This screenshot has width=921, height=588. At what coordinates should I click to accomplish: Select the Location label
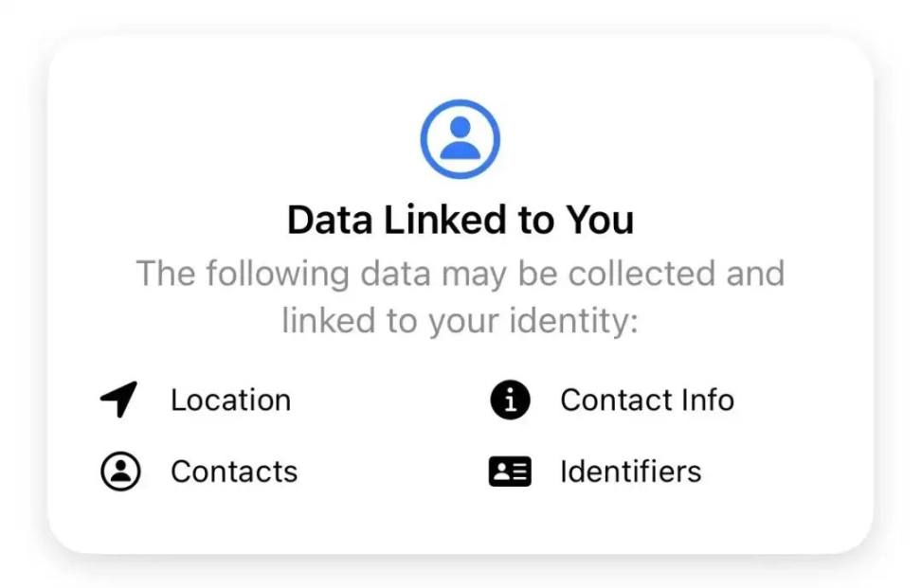pos(230,400)
